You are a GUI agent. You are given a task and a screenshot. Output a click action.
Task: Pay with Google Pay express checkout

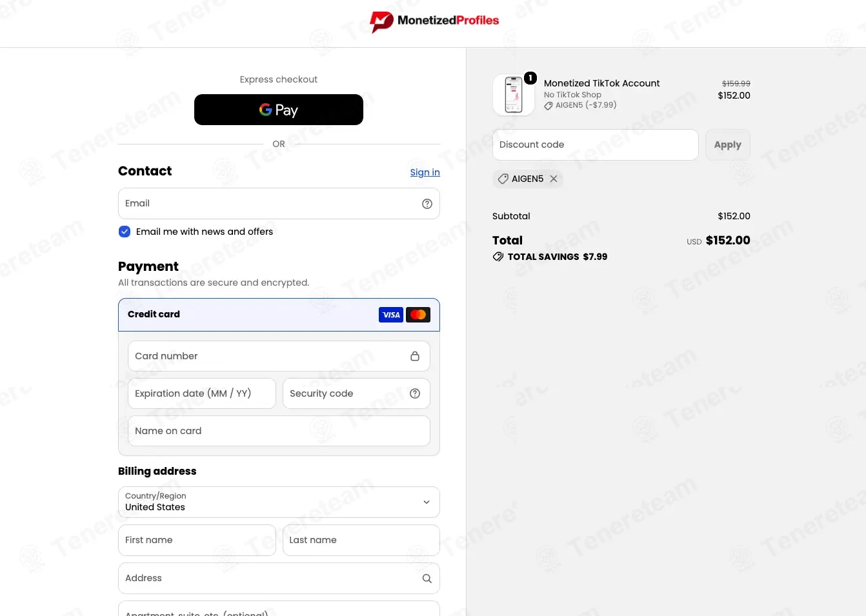pyautogui.click(x=279, y=110)
